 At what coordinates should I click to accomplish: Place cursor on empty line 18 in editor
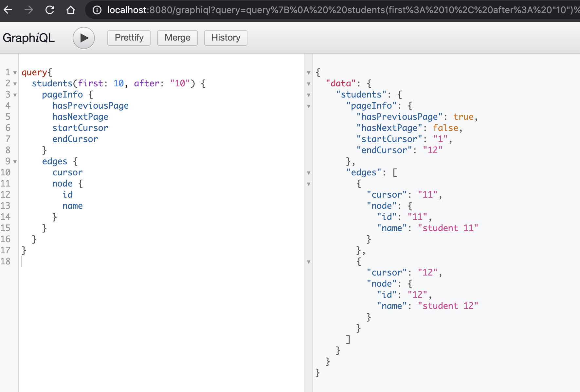pos(98,261)
